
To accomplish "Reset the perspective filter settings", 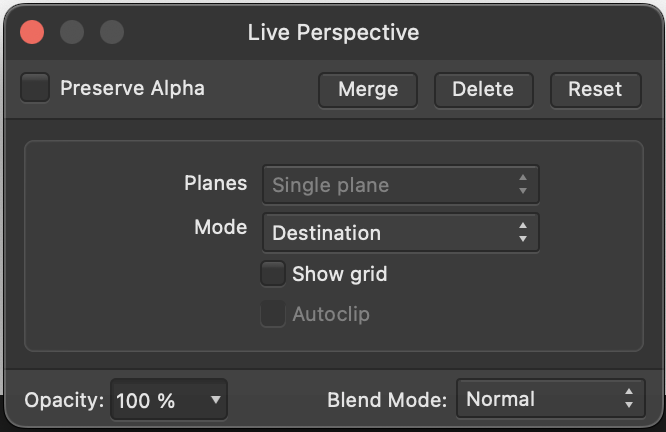I will [595, 90].
